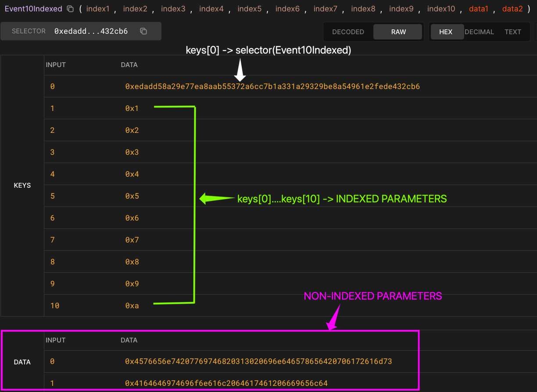
Task: Click the DATA section header
Action: pyautogui.click(x=22, y=362)
